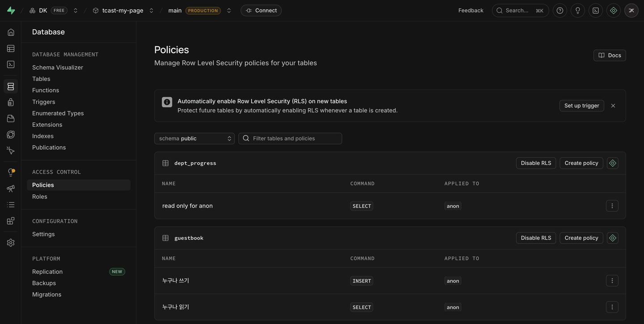The width and height of the screenshot is (644, 324).
Task: Open the Table Editor sidebar icon
Action: click(11, 48)
